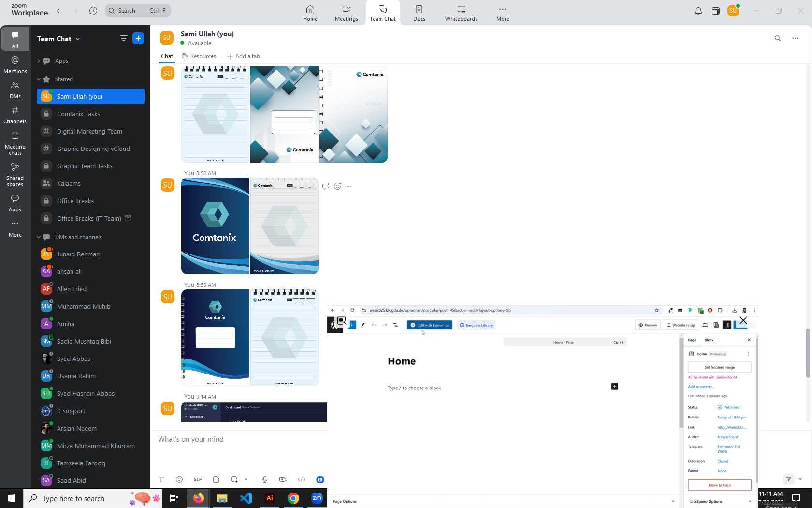Viewport: 812px width, 508px height.
Task: Open the Home tab
Action: click(310, 13)
